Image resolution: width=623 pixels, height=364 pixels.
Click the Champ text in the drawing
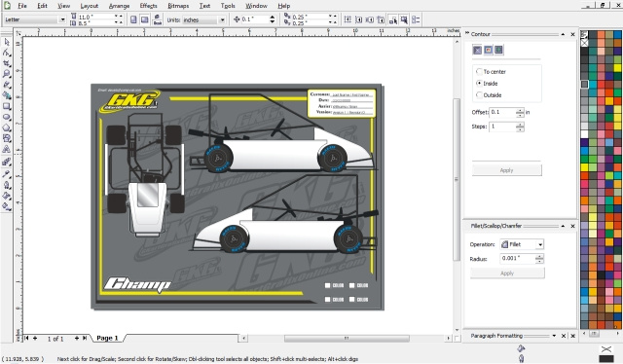click(x=137, y=284)
